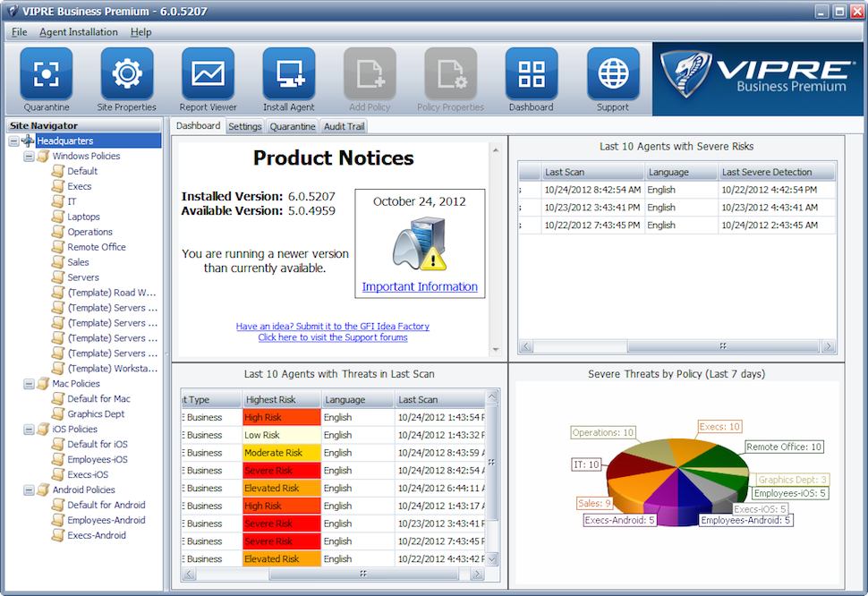Select the Dashboard tab

tap(198, 125)
